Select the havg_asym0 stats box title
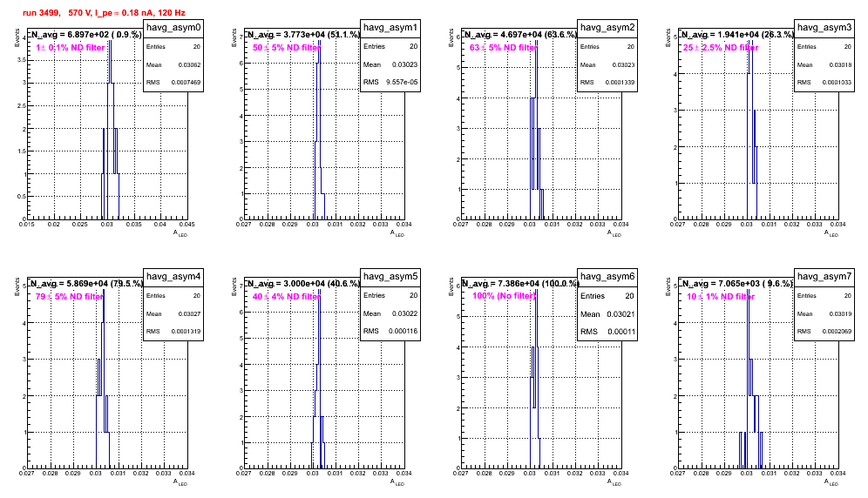This screenshot has height=498, width=868. point(173,28)
